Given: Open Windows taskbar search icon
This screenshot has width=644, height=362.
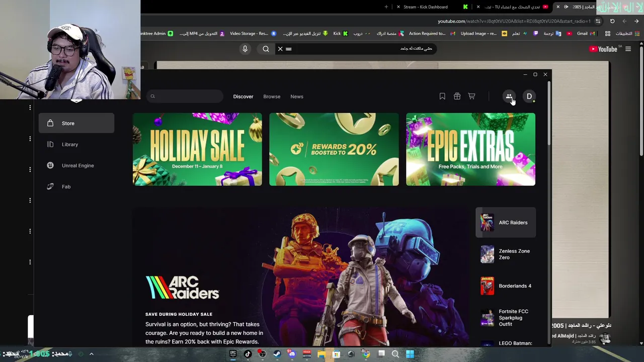Looking at the screenshot, I should pos(395,354).
